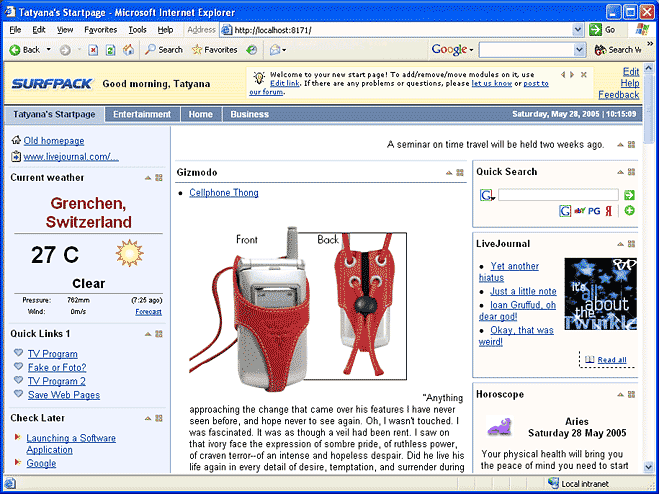
Task: Add search engine with green plus
Action: [629, 211]
